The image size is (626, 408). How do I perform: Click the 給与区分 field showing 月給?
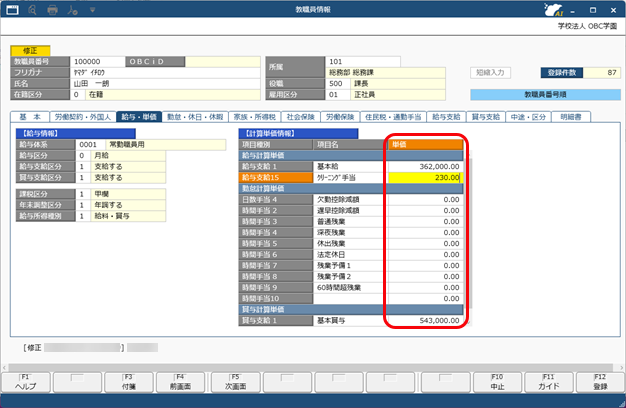click(128, 155)
